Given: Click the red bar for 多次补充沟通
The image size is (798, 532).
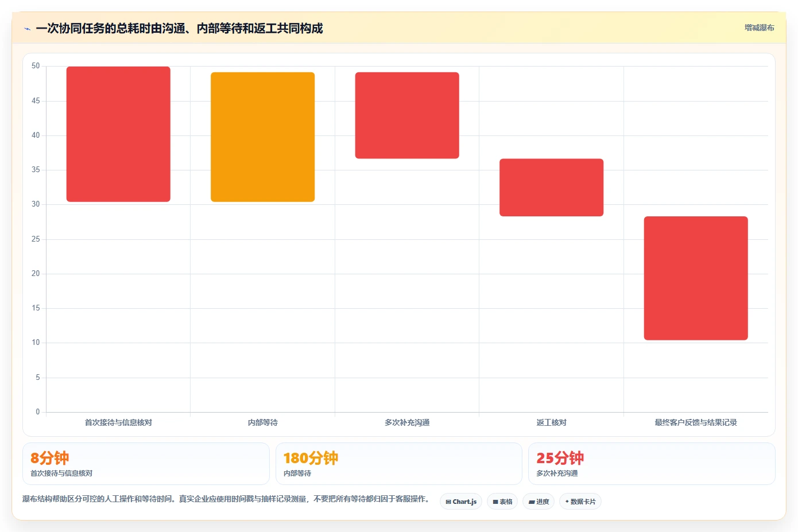Looking at the screenshot, I should click(407, 115).
